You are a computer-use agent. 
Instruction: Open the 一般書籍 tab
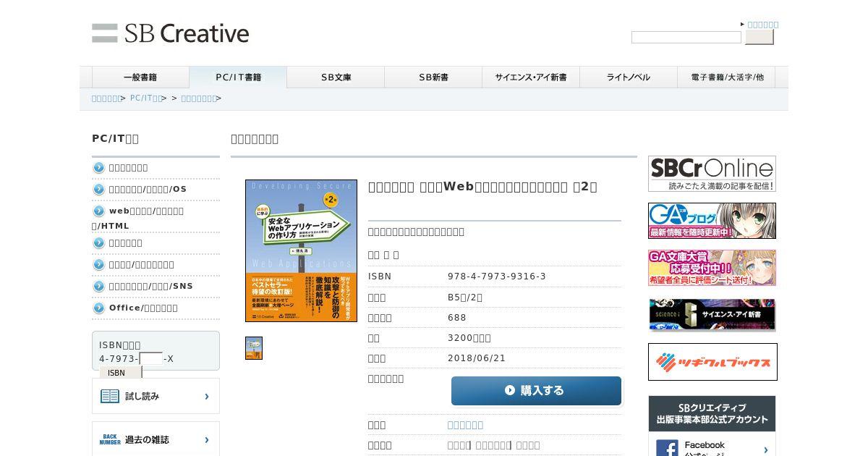tap(140, 77)
